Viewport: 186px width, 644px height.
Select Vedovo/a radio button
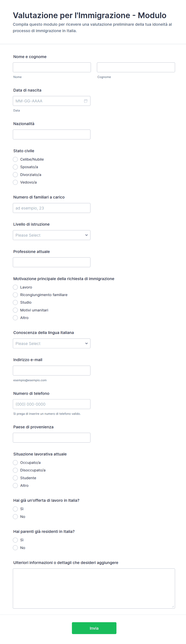pyautogui.click(x=15, y=182)
